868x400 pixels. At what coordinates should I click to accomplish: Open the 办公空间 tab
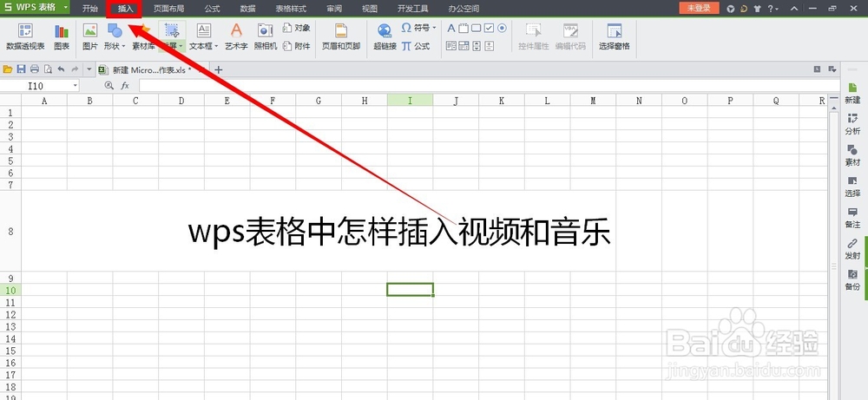click(464, 9)
